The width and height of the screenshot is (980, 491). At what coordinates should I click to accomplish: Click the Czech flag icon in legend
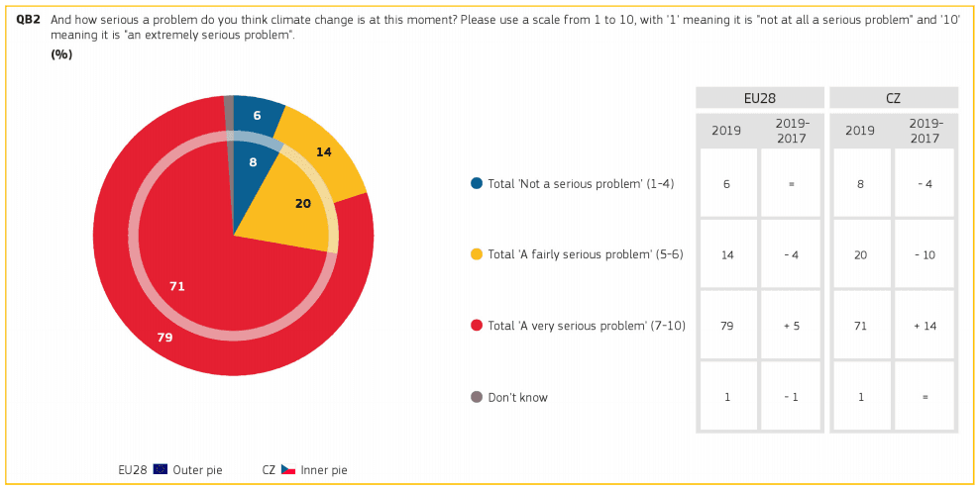click(288, 469)
